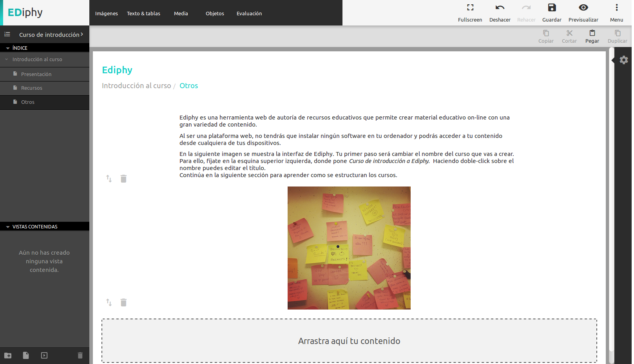
Task: Expand the Curso de introducción title chevron
Action: click(x=82, y=34)
